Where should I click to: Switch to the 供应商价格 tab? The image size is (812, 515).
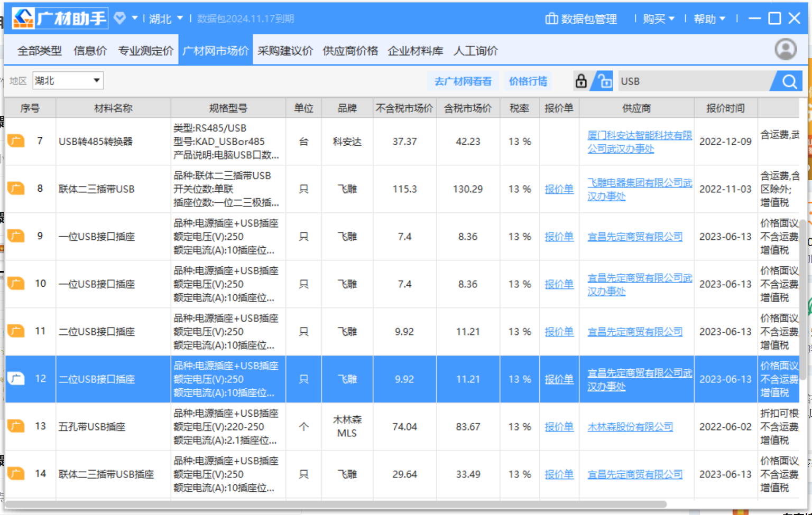pos(350,51)
